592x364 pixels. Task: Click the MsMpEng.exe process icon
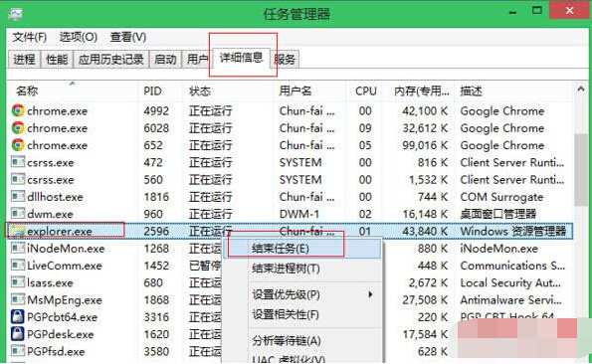tap(18, 299)
